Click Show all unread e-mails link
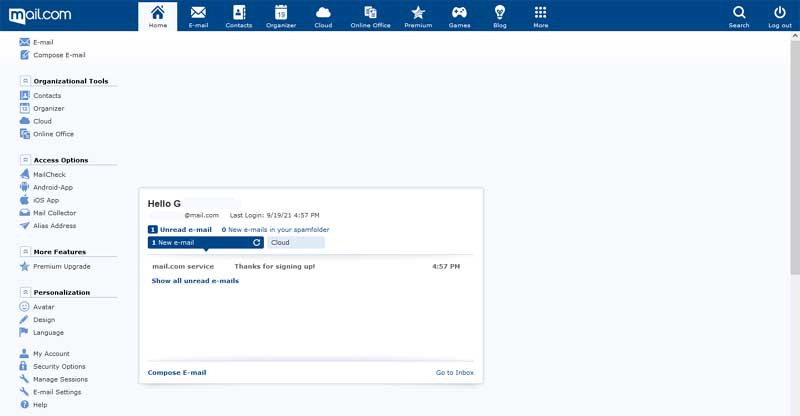This screenshot has height=416, width=800. 195,281
